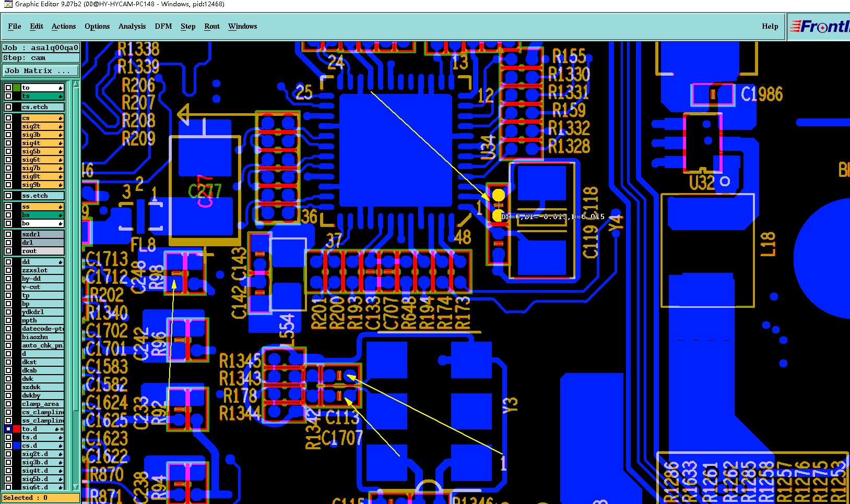Screen dimensions: 850x504
Task: Click the red color swatch of to.d
Action: [17, 429]
